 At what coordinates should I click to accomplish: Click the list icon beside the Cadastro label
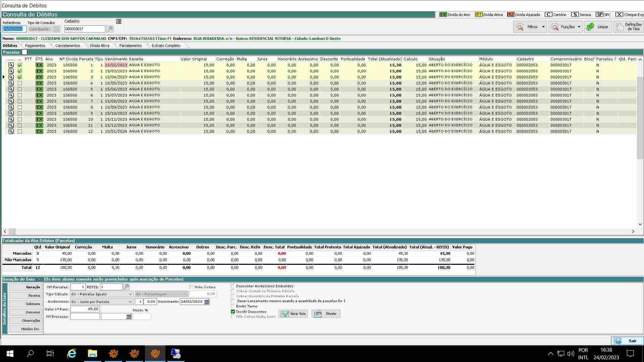click(x=119, y=21)
